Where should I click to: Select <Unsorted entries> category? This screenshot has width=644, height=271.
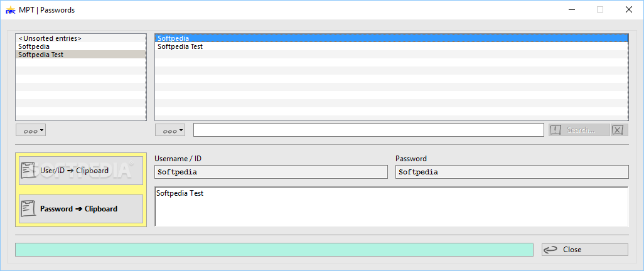click(x=81, y=38)
